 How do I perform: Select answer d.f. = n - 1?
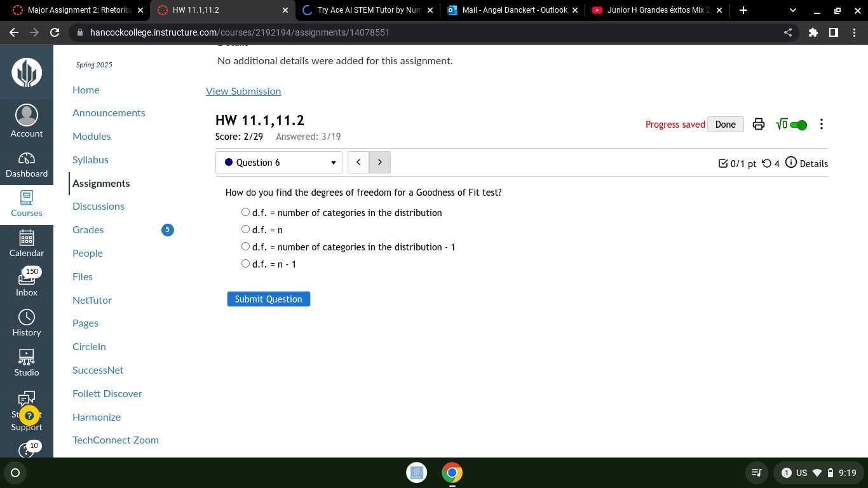245,263
